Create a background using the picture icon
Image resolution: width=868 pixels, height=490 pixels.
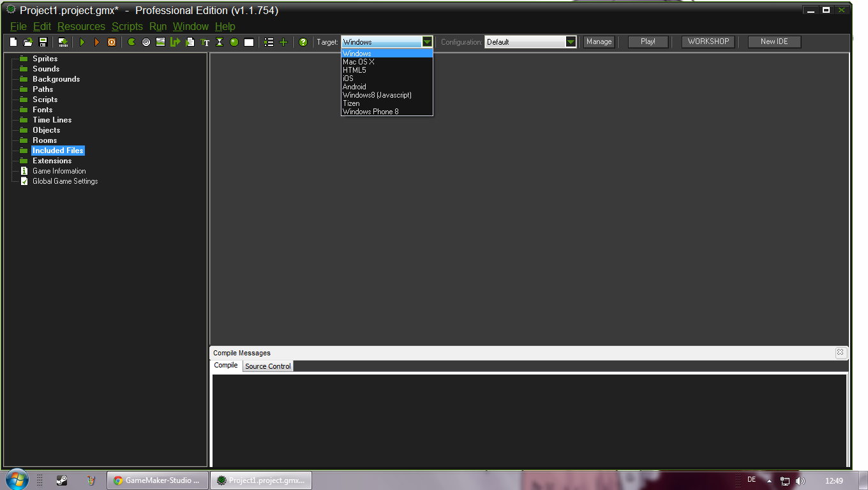[x=160, y=42]
